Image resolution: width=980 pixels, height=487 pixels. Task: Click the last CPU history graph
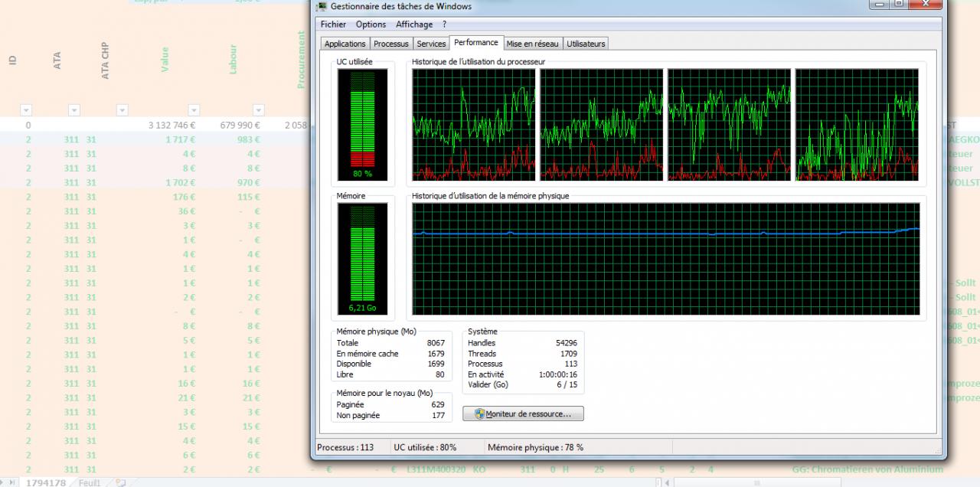click(857, 125)
